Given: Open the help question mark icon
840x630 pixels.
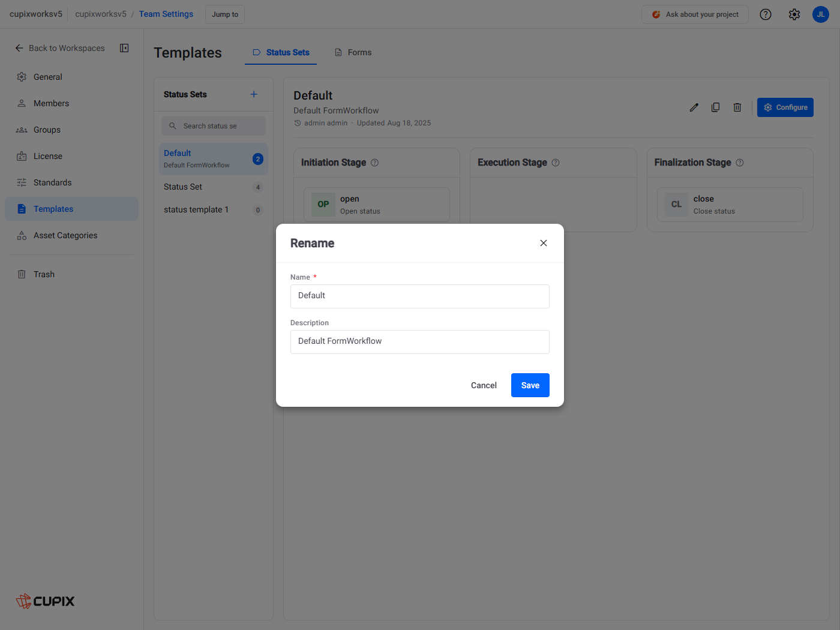Looking at the screenshot, I should 766,14.
